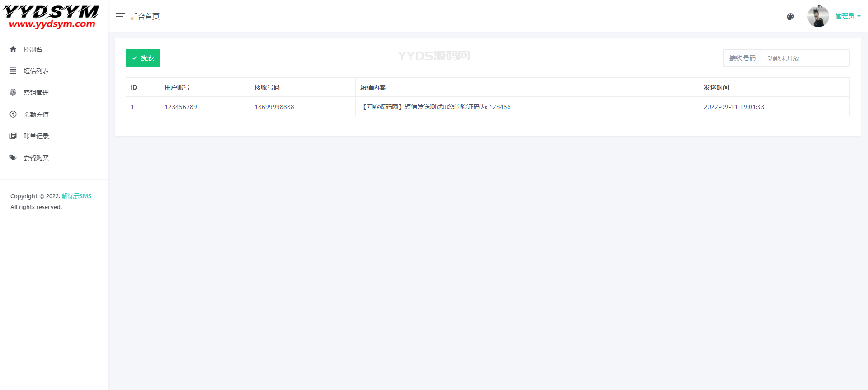Toggle the sidebar with hamburger icon

coord(120,16)
